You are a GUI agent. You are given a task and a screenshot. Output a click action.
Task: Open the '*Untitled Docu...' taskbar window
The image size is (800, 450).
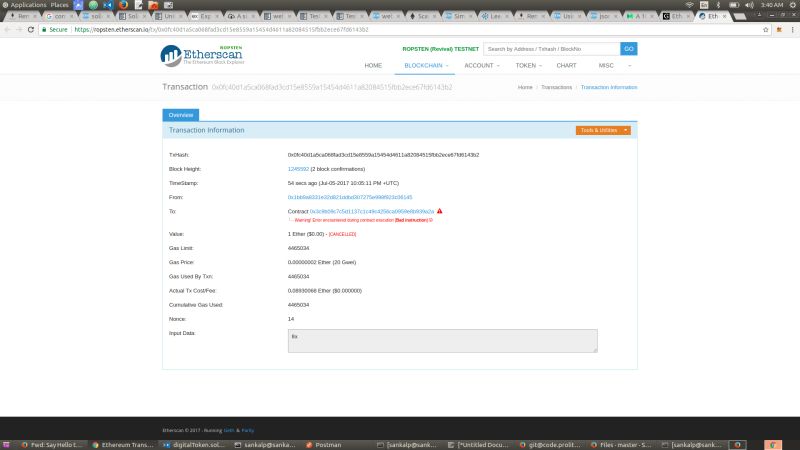pyautogui.click(x=478, y=445)
